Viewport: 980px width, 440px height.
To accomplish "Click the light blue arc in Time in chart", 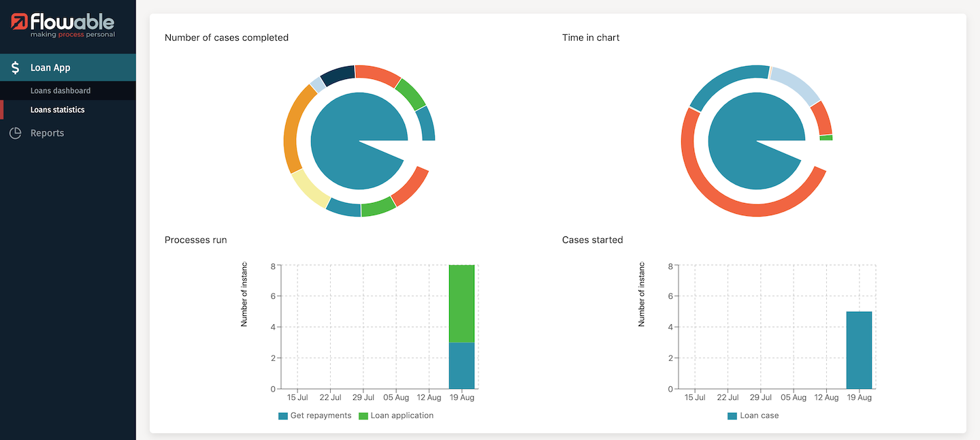I will pyautogui.click(x=795, y=84).
